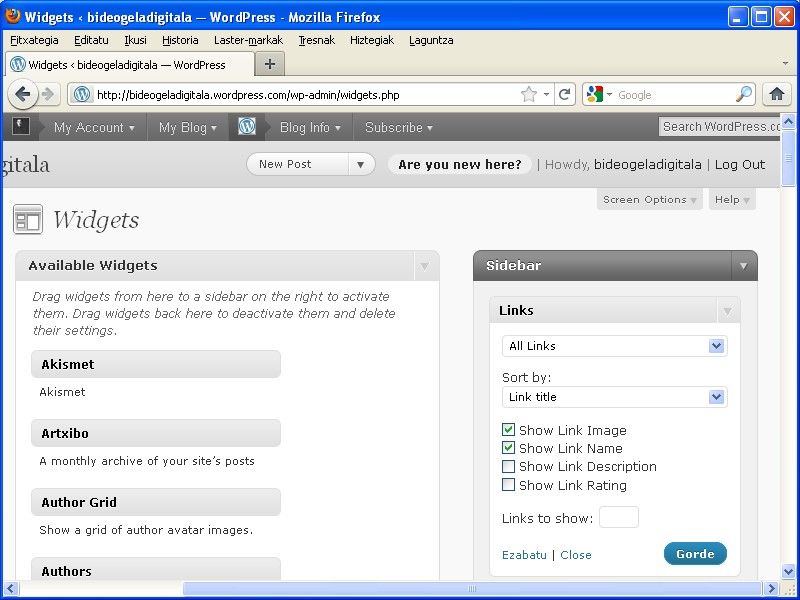The height and width of the screenshot is (600, 800).
Task: Click the Ezabatu link
Action: tap(524, 555)
